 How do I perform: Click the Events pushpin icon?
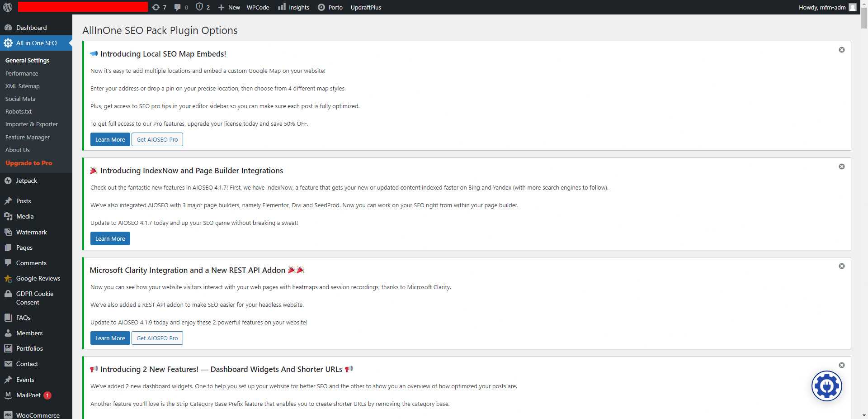point(8,380)
